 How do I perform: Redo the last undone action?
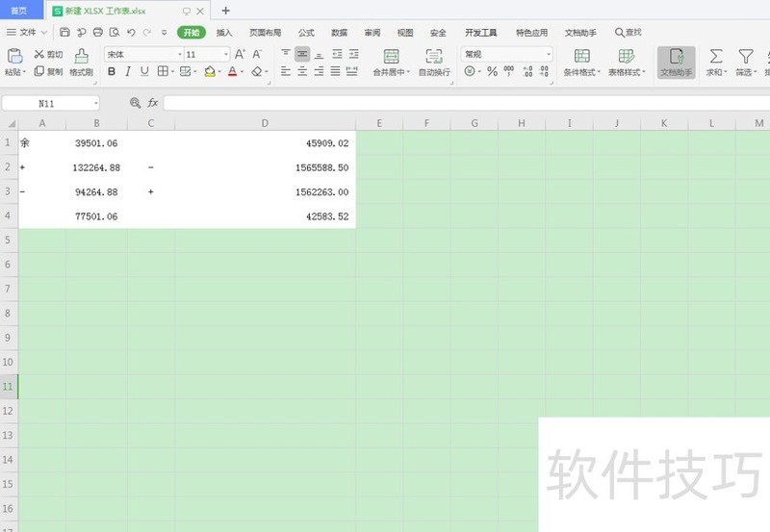click(147, 33)
